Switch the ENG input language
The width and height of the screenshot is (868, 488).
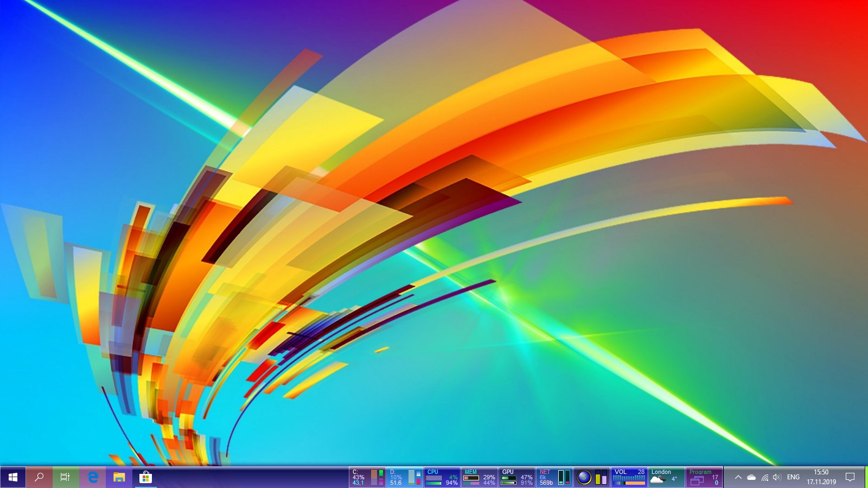click(793, 477)
